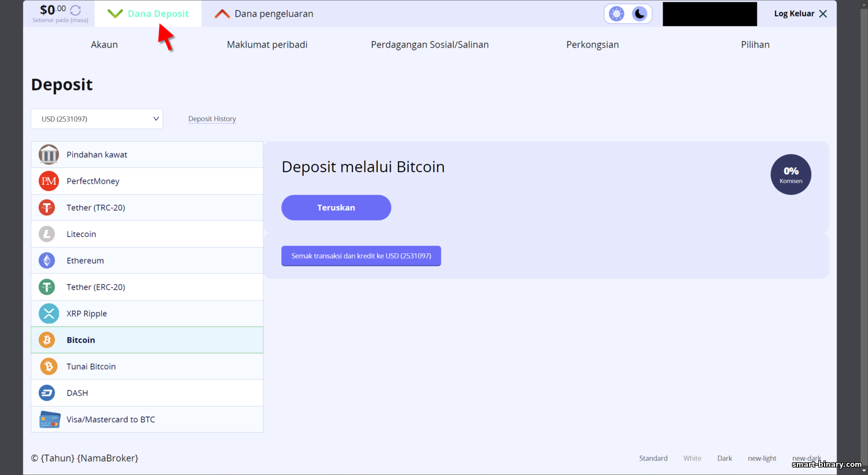Click the PerfectMoney PM logo icon
868x475 pixels.
click(49, 181)
